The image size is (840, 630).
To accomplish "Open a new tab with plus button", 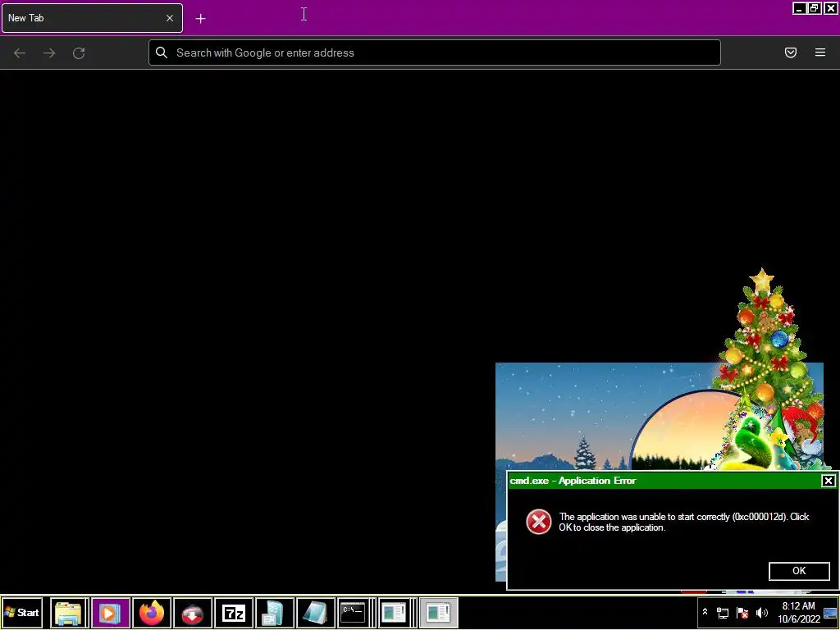I will coord(200,19).
